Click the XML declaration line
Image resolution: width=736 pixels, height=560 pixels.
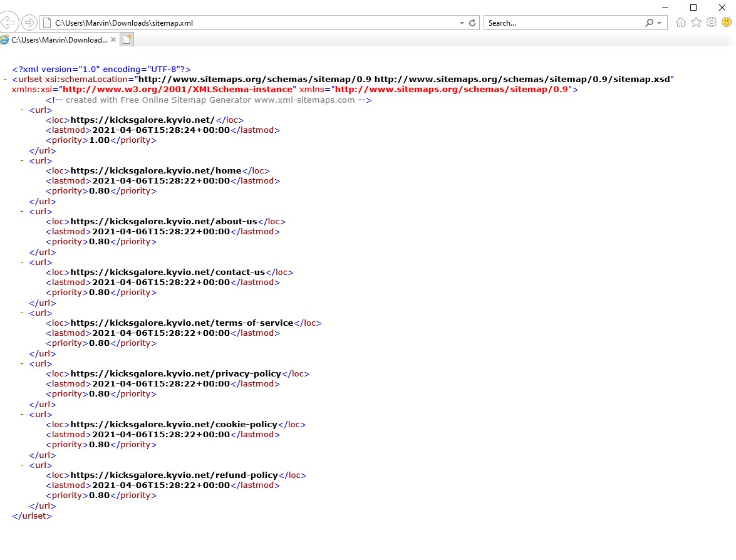[x=101, y=69]
